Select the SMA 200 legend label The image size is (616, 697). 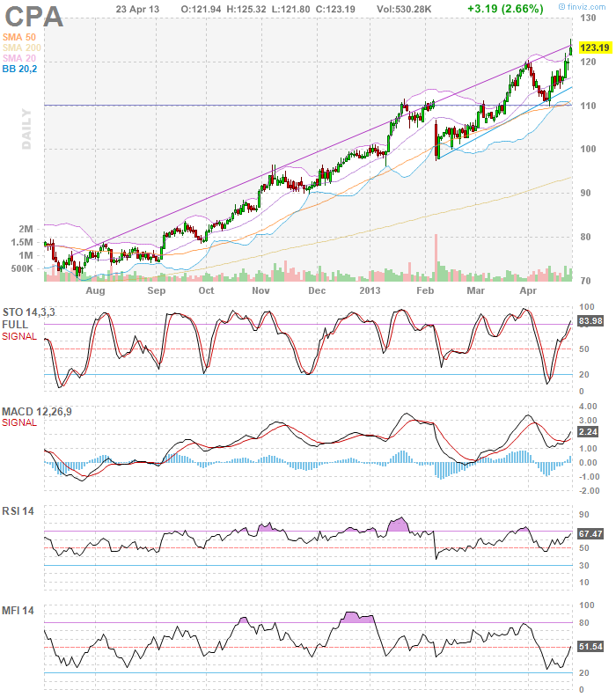(x=23, y=47)
